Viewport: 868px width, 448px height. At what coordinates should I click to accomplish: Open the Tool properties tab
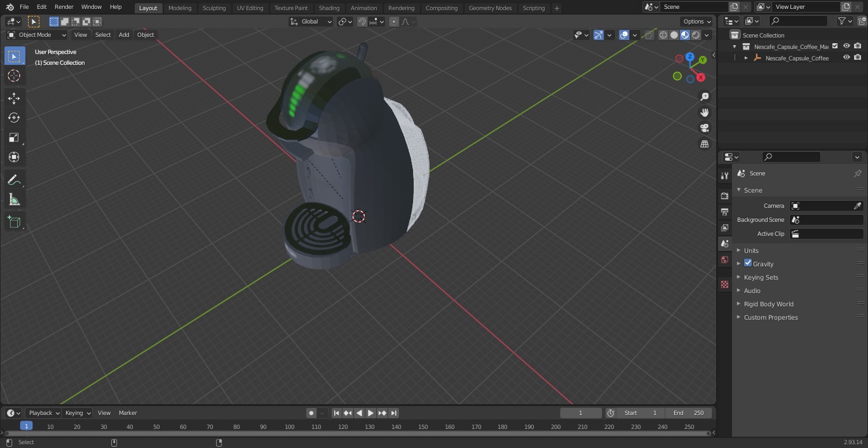point(724,176)
